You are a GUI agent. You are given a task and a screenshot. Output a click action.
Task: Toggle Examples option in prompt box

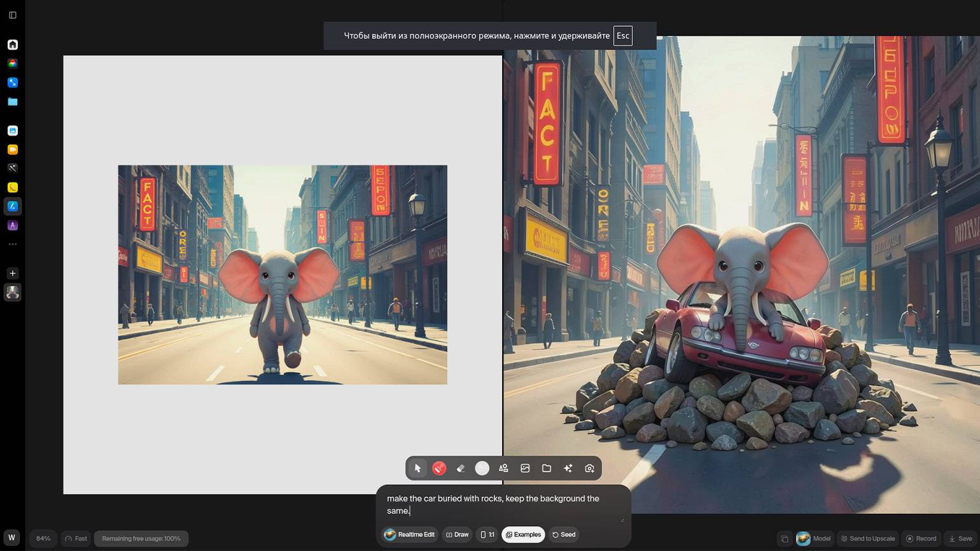(523, 534)
